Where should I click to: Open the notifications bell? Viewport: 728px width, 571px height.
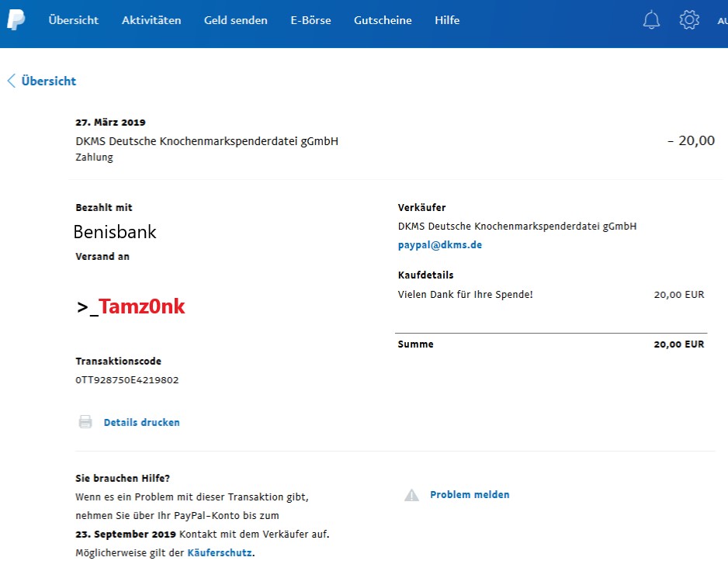(651, 19)
